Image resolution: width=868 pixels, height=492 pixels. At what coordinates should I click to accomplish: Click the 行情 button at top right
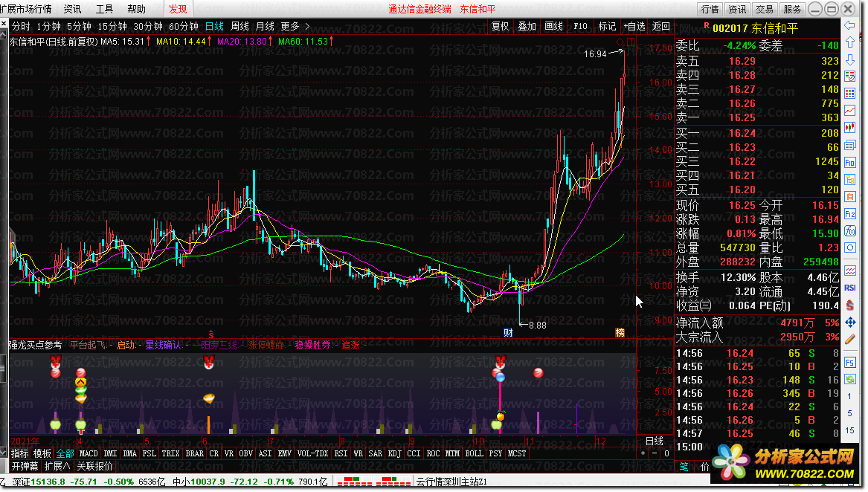coord(710,9)
